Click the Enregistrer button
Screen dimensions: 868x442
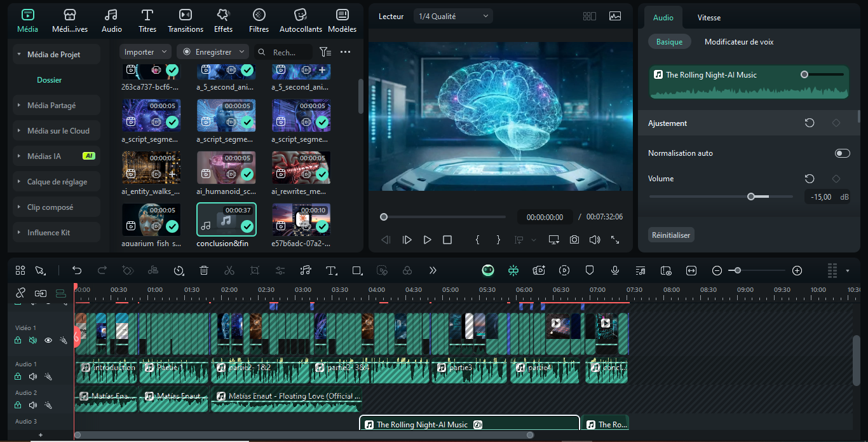point(213,52)
